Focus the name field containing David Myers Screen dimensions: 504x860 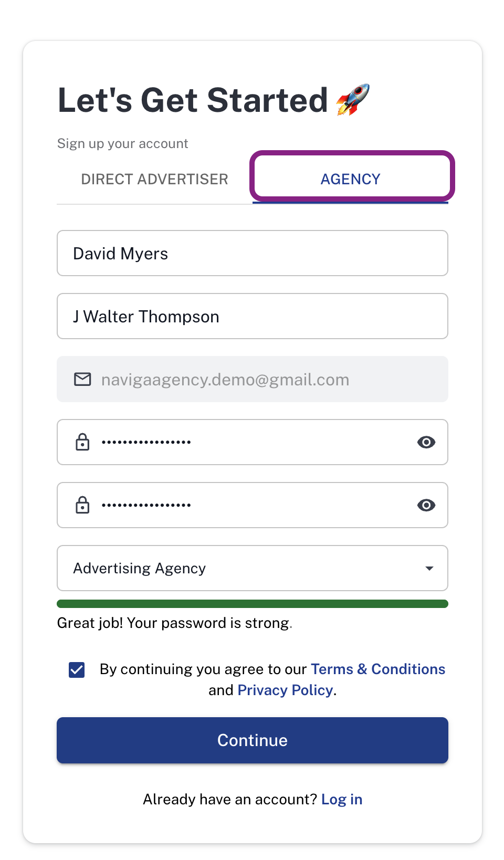click(252, 253)
